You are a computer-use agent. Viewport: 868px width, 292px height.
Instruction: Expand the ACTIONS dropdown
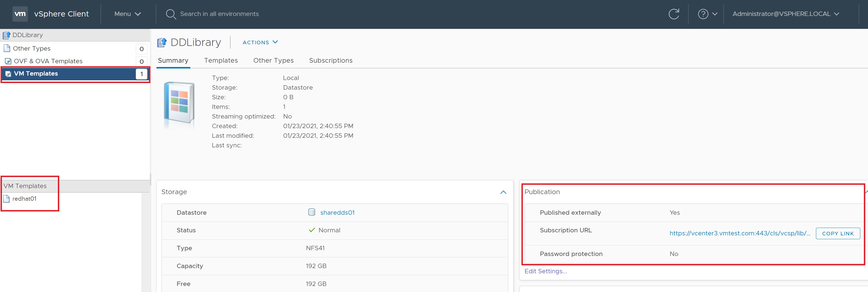click(x=260, y=42)
